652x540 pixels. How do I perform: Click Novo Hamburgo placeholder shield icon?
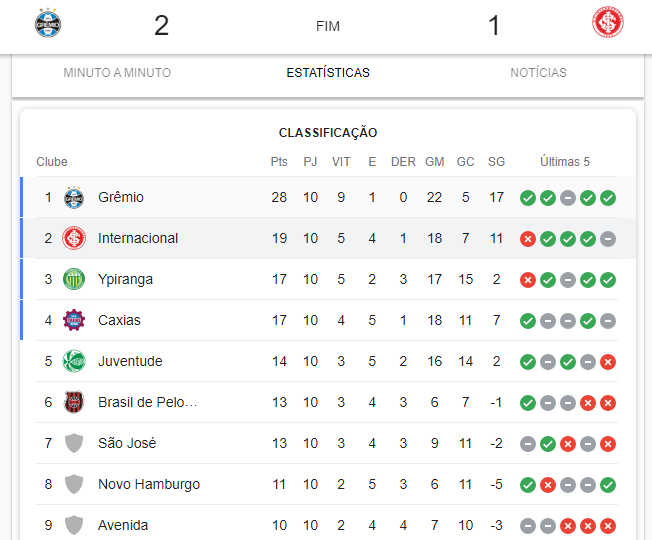74,484
